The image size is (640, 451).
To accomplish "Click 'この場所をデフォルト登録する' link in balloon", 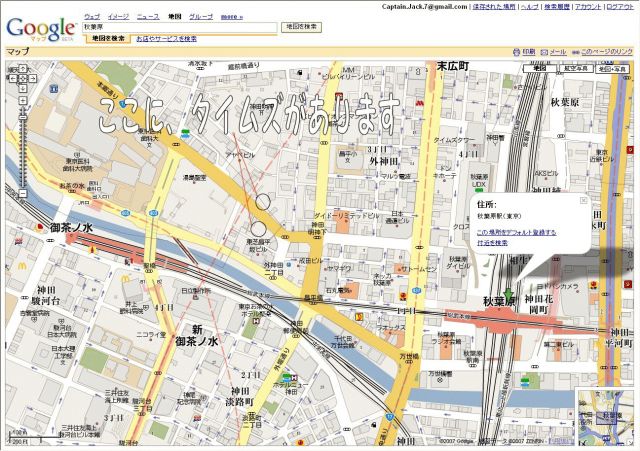I will tap(516, 232).
